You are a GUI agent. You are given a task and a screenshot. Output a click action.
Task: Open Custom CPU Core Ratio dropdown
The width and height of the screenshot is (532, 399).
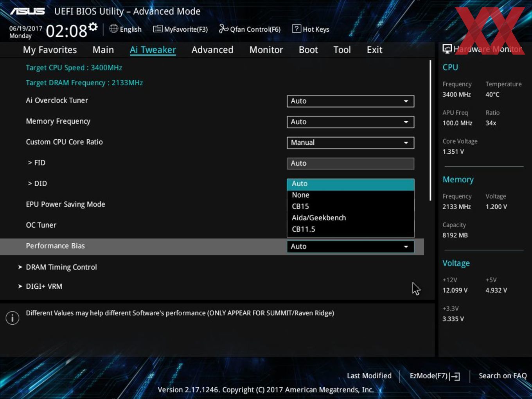[350, 142]
